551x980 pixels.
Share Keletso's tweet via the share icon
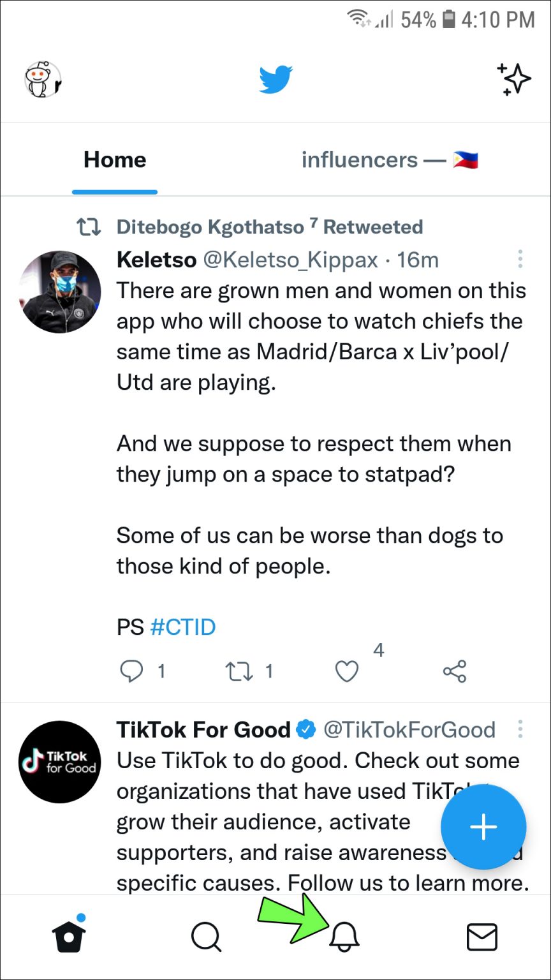453,671
